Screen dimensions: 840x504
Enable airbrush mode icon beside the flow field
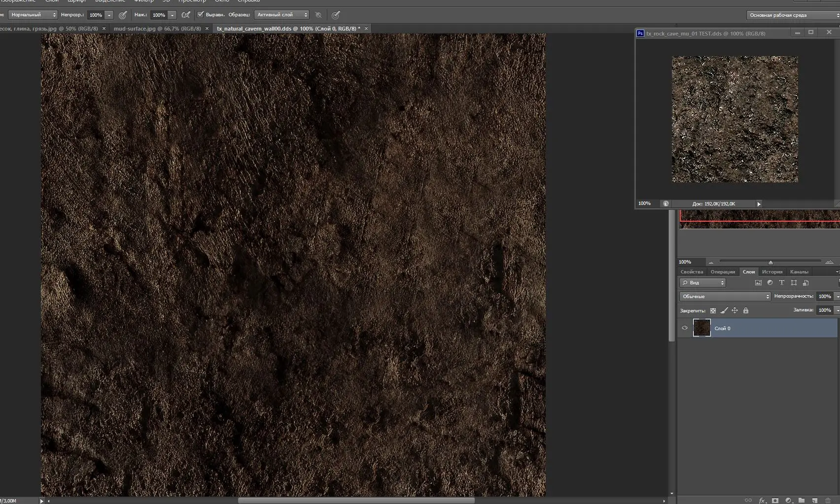[x=186, y=15]
